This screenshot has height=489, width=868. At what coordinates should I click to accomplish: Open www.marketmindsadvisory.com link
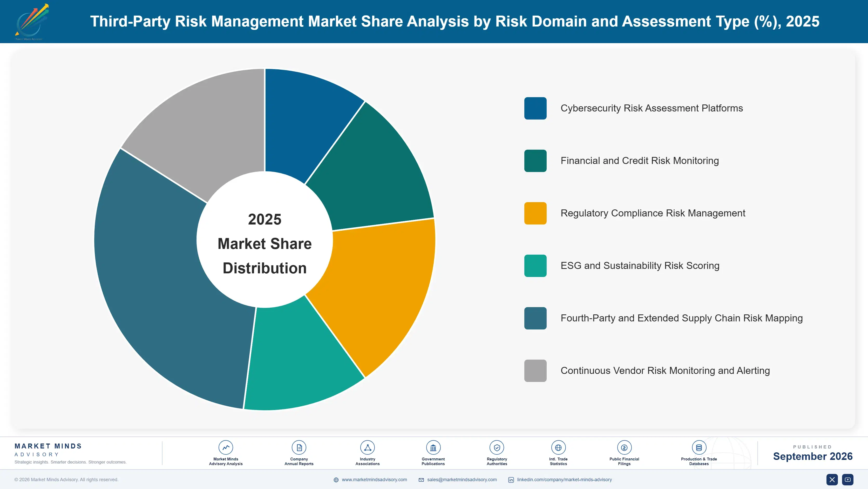point(374,480)
